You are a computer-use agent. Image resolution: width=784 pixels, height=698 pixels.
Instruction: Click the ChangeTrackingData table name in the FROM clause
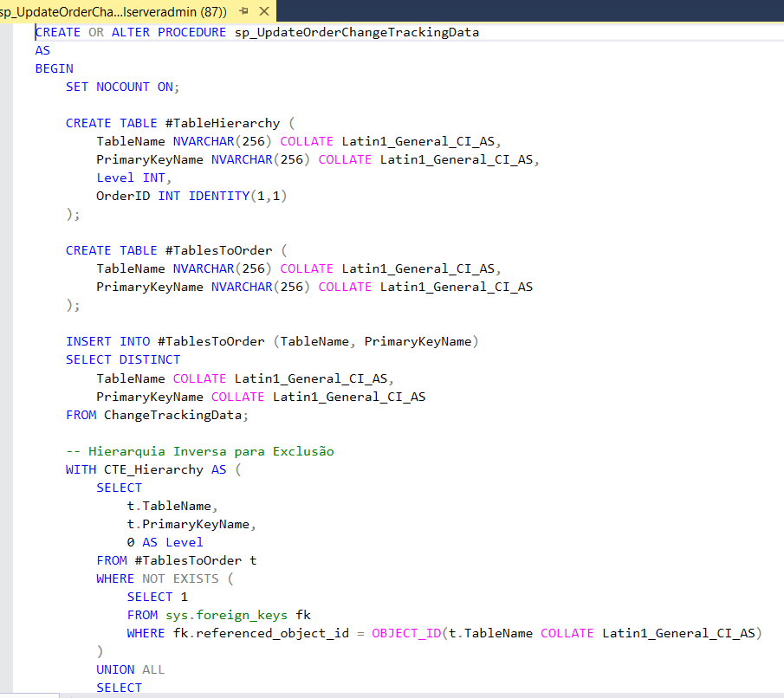(x=173, y=415)
